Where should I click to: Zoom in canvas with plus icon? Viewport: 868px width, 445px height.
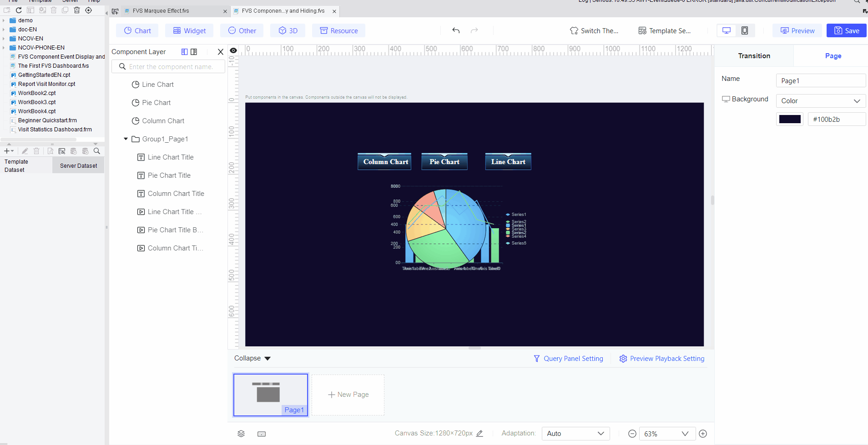(703, 434)
